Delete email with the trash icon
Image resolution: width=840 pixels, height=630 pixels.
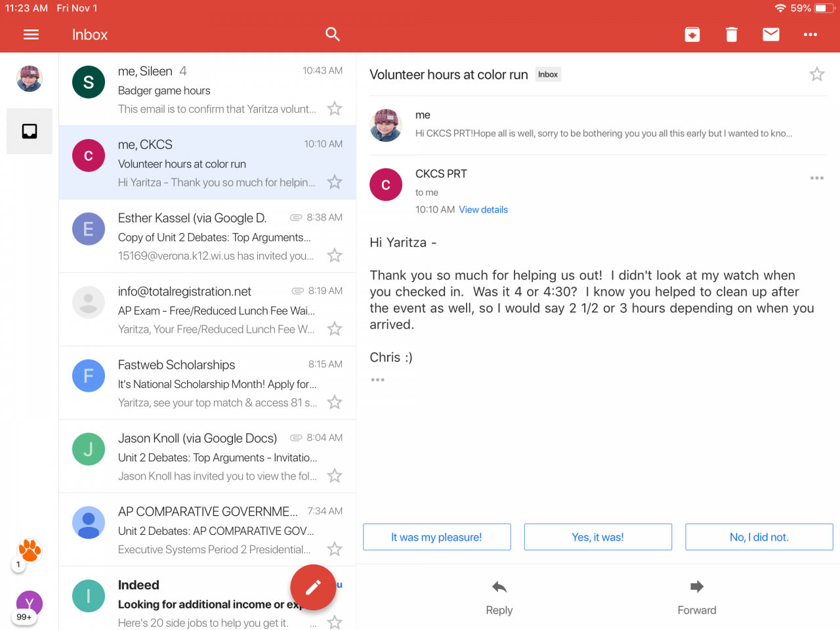coord(732,35)
